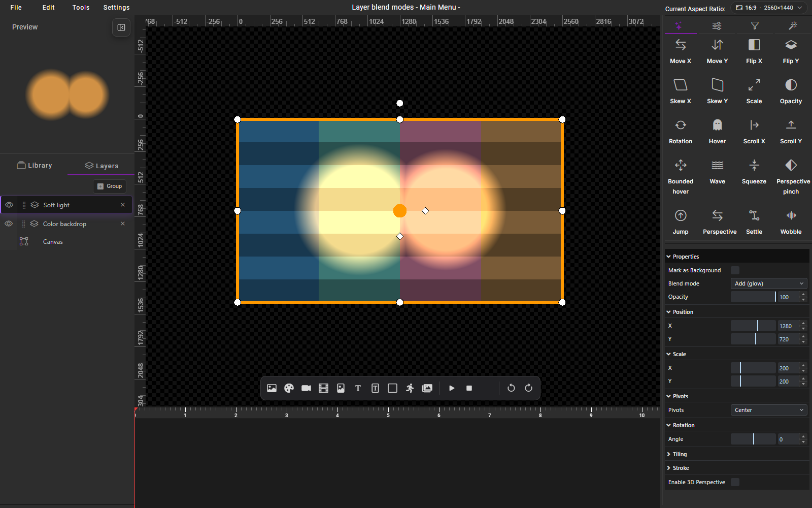812x508 pixels.
Task: Apply the Wobble effect
Action: tap(791, 222)
